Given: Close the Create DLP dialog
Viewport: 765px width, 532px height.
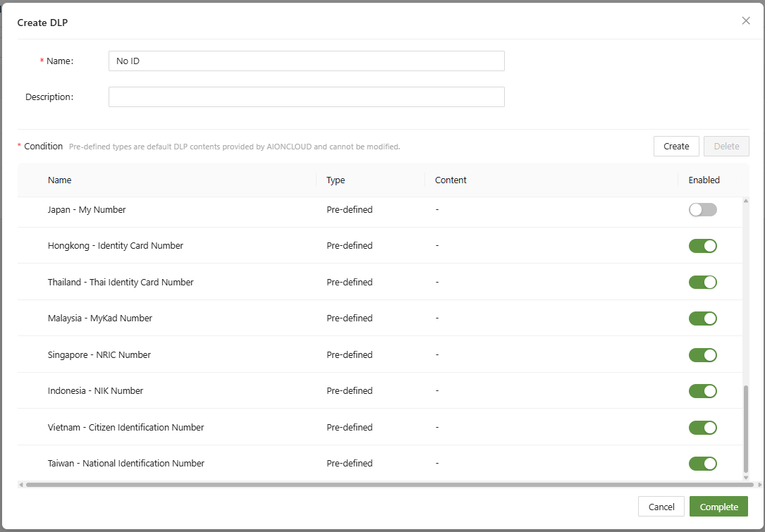Looking at the screenshot, I should (746, 21).
